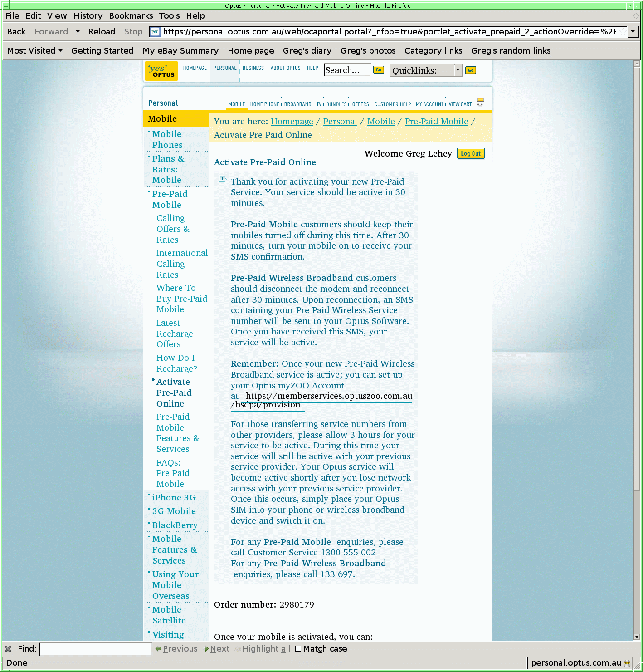Click the vertical scrollbar down arrow
643x672 pixels.
pos(637,637)
